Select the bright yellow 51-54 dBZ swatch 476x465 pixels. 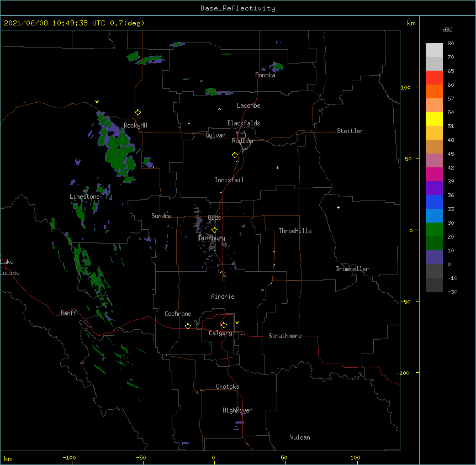click(x=434, y=119)
